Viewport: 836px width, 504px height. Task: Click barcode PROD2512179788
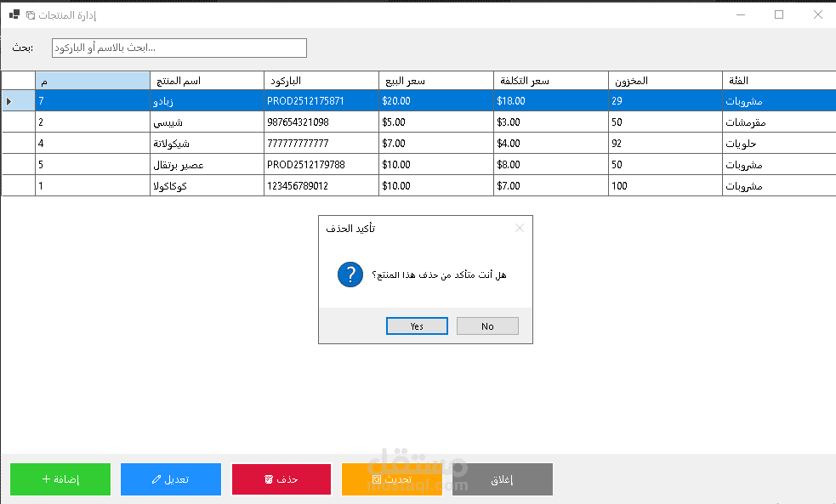point(306,165)
